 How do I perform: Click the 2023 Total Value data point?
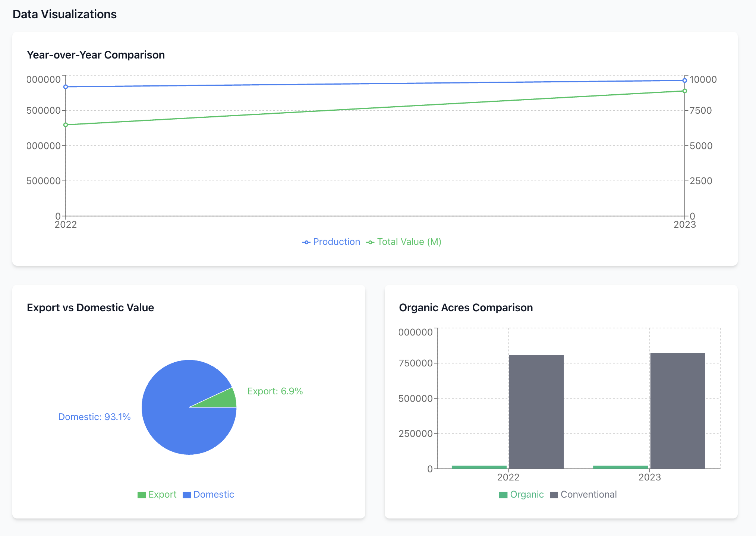coord(684,91)
